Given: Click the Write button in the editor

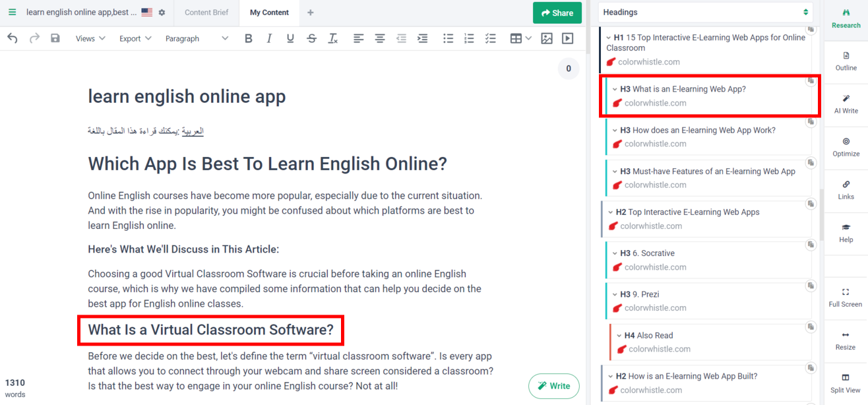Looking at the screenshot, I should (553, 386).
